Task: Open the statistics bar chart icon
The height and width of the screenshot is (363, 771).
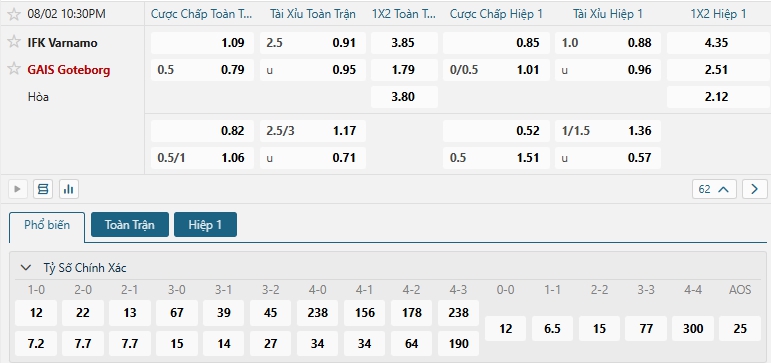Action: pyautogui.click(x=69, y=189)
